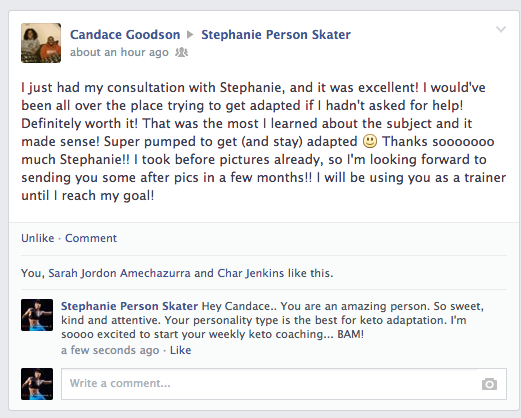Viewport: 521px width, 418px height.
Task: Click the smiley emoticon in the post
Action: 370,141
